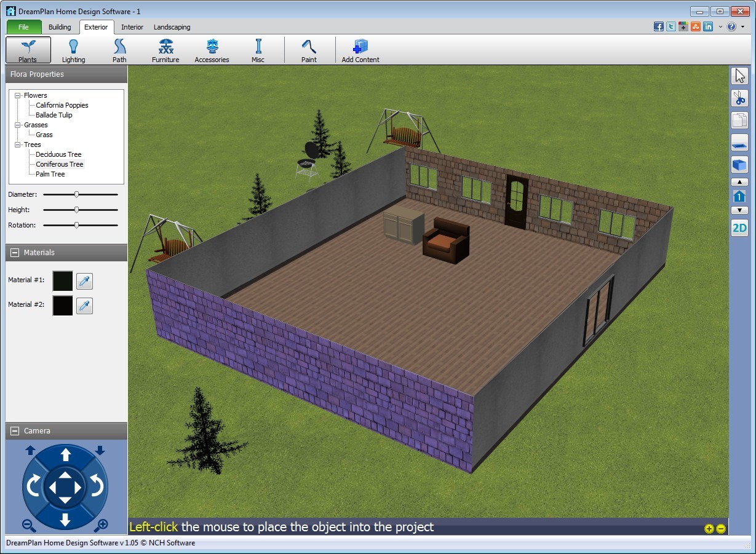Pan camera with center directional pad
This screenshot has width=756, height=554.
click(65, 488)
